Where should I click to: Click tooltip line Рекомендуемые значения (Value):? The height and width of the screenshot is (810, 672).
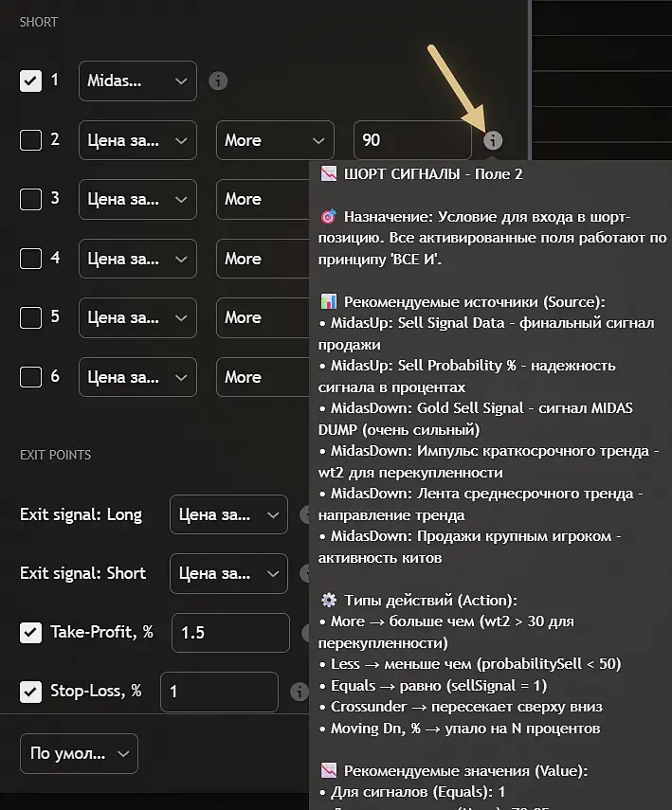click(465, 771)
